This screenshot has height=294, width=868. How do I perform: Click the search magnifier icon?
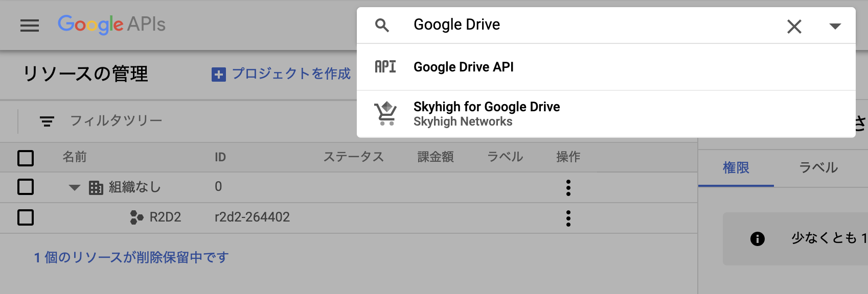(x=382, y=25)
